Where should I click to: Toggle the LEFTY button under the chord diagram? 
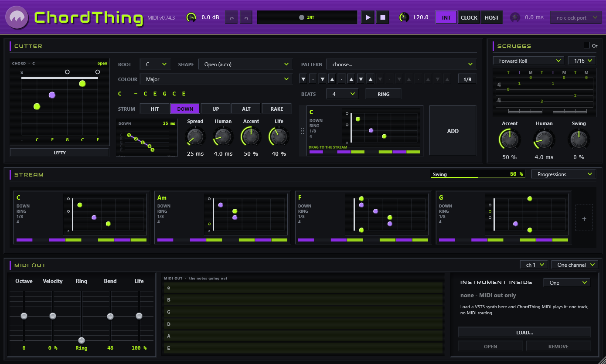pyautogui.click(x=60, y=153)
